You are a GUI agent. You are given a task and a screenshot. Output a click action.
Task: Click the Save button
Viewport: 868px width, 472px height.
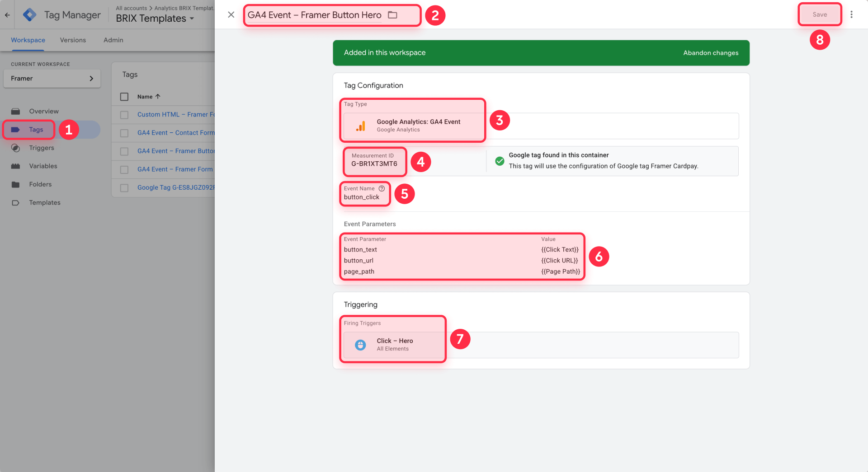[x=820, y=14]
